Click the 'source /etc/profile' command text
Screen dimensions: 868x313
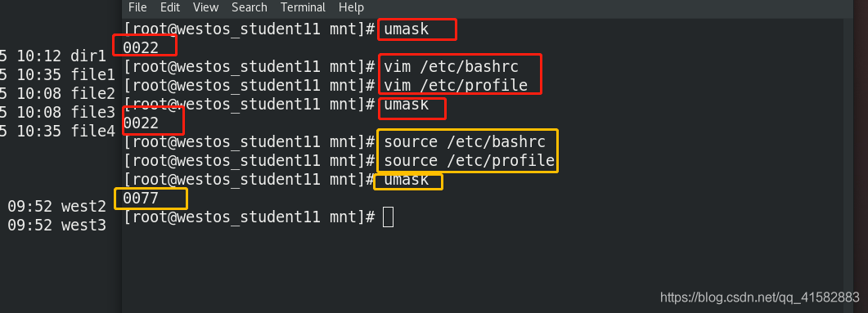[x=470, y=160]
